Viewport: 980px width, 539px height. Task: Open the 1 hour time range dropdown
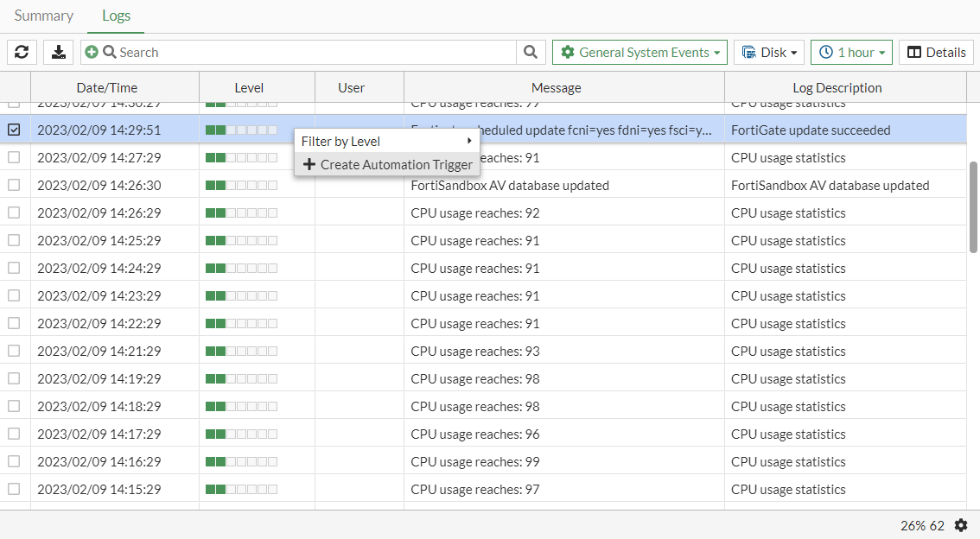point(851,52)
